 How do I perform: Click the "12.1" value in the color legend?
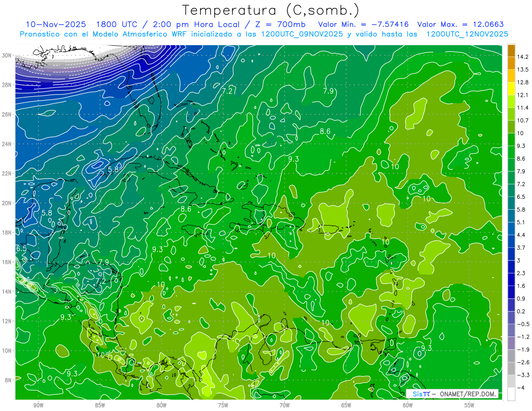pyautogui.click(x=523, y=95)
